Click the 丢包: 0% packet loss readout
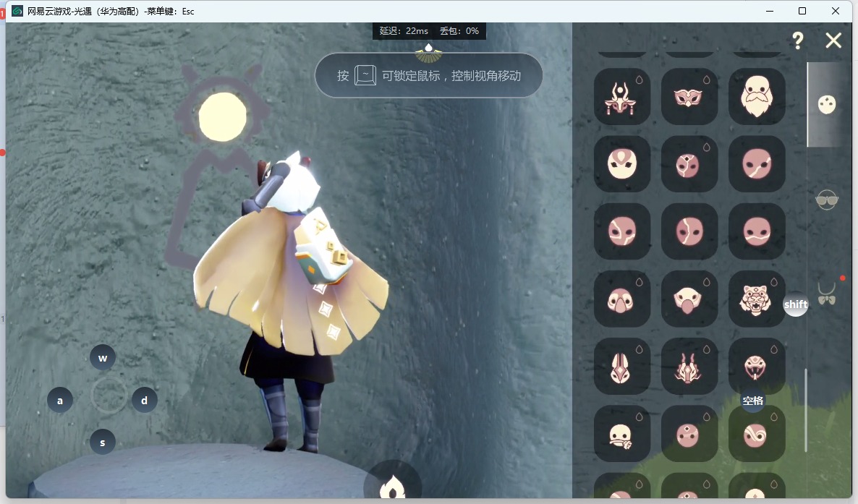 coord(459,30)
